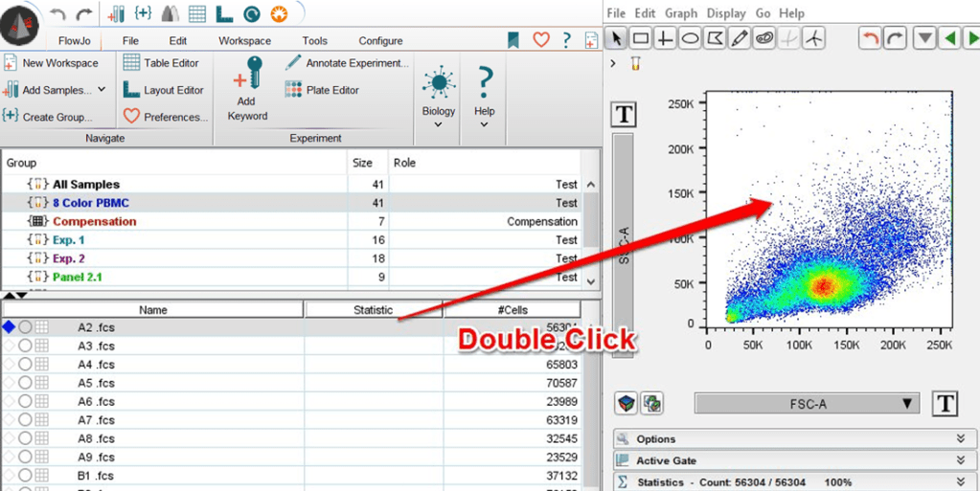
Task: Select the quadrant gate crosshair tool
Action: pyautogui.click(x=665, y=38)
